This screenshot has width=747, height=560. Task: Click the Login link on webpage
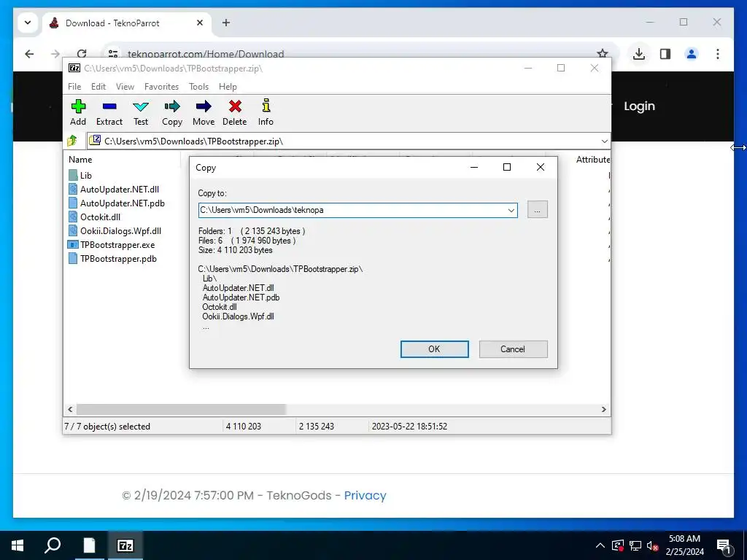click(639, 106)
